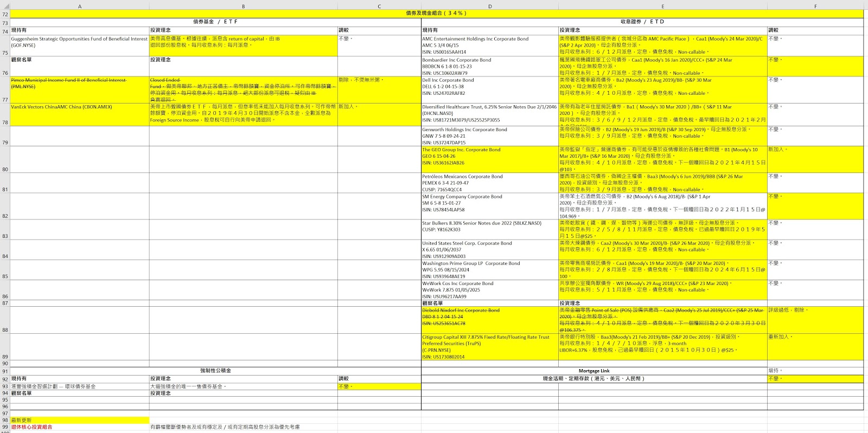The height and width of the screenshot is (433, 868).
Task: Select column A header
Action: click(x=80, y=7)
